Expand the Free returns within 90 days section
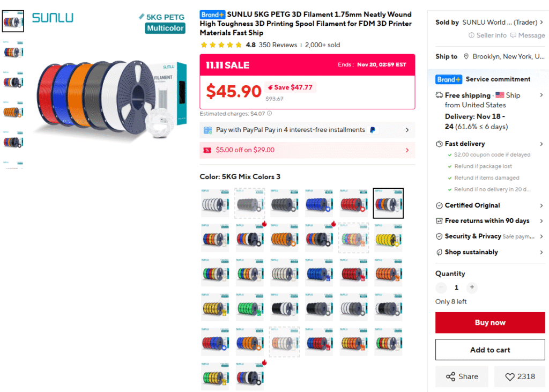The height and width of the screenshot is (392, 549). click(541, 221)
